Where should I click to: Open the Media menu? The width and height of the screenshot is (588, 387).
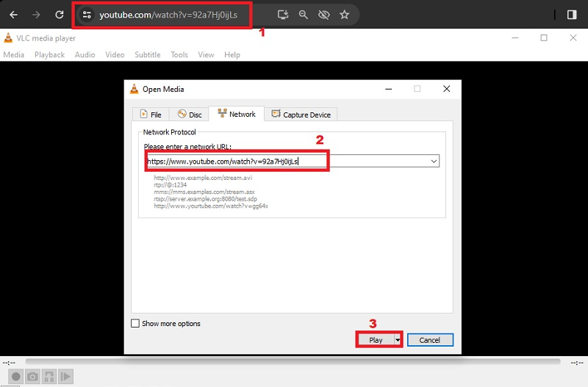click(x=13, y=54)
